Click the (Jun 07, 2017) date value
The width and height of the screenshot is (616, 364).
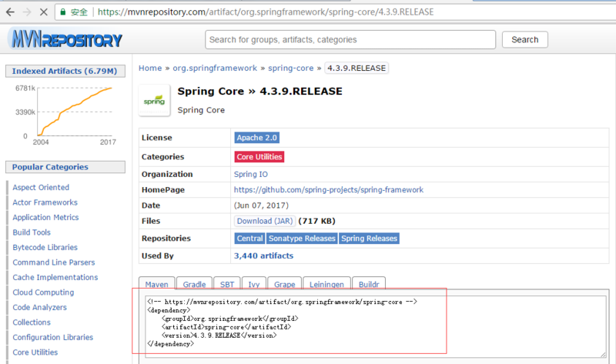tap(261, 205)
